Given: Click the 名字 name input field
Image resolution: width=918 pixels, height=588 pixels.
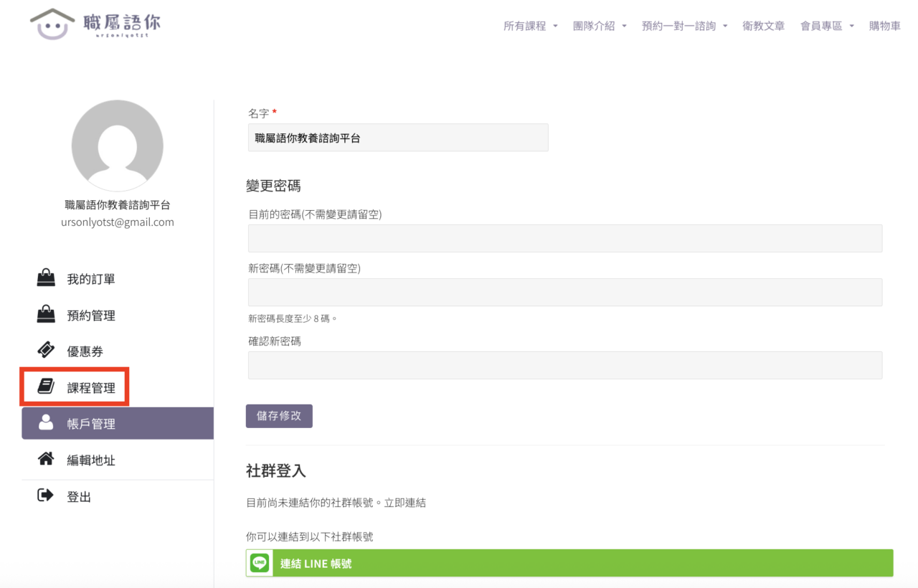Looking at the screenshot, I should pos(398,138).
